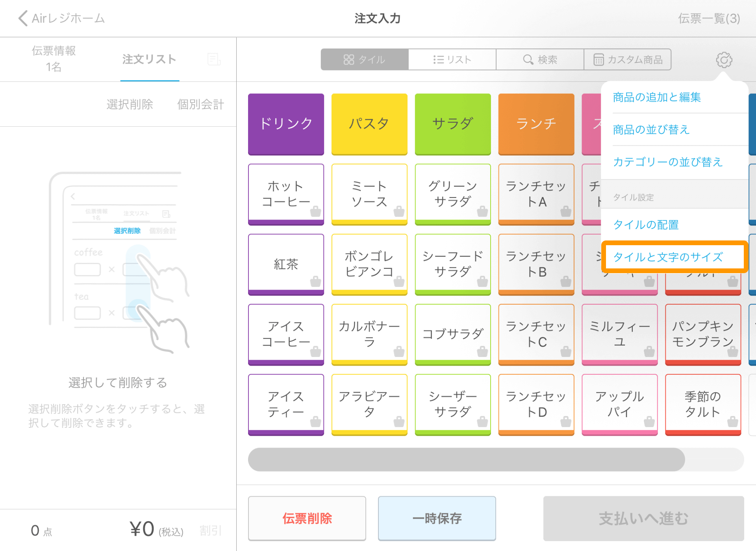Add アラビアータ to the order
The width and height of the screenshot is (756, 551).
click(369, 405)
